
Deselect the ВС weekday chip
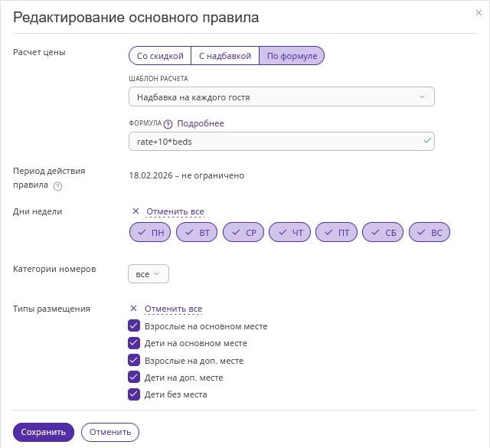[430, 232]
